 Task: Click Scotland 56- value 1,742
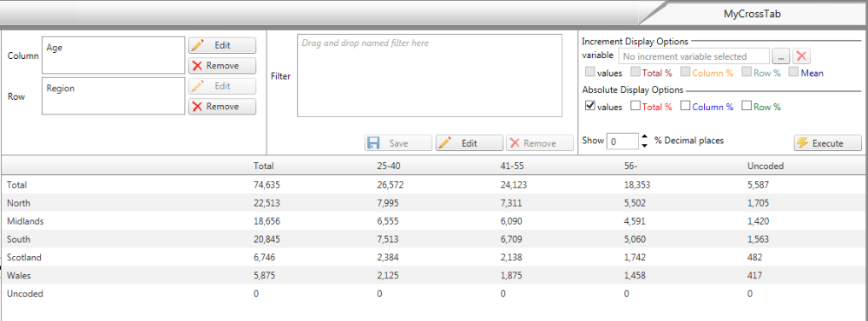tap(635, 258)
